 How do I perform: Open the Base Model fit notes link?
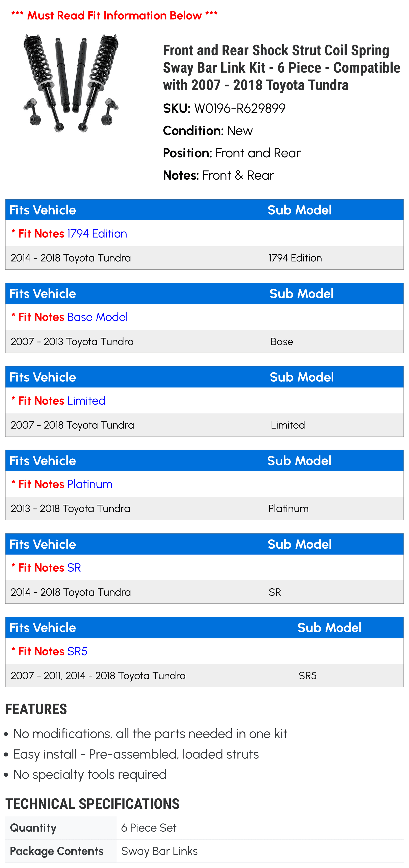97,317
